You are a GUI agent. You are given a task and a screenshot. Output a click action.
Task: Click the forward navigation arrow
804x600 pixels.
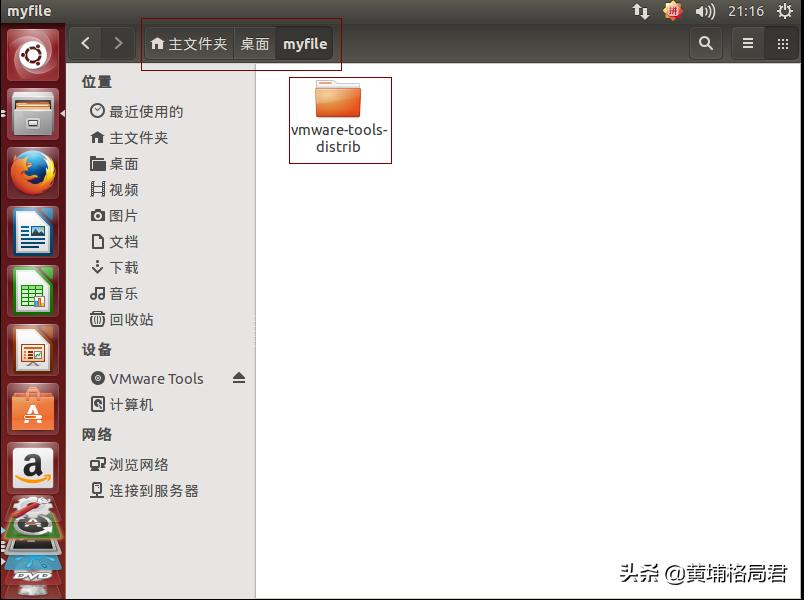pyautogui.click(x=117, y=43)
